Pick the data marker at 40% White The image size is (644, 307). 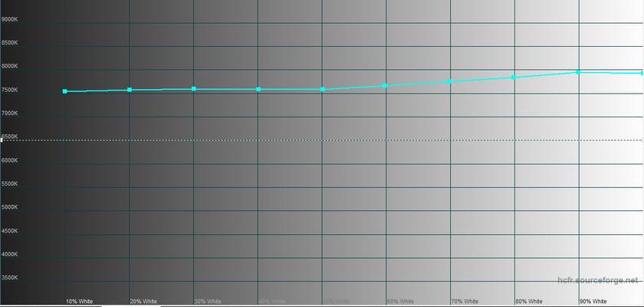pyautogui.click(x=258, y=90)
